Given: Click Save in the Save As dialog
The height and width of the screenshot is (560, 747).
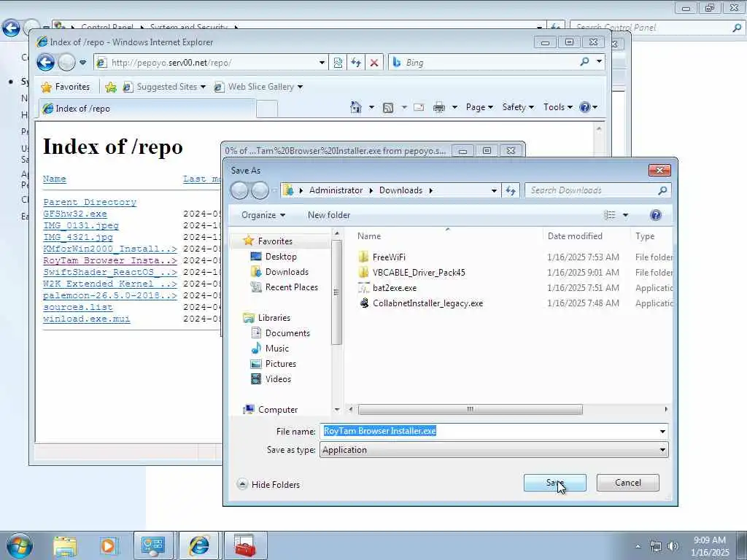Looking at the screenshot, I should pyautogui.click(x=554, y=483).
